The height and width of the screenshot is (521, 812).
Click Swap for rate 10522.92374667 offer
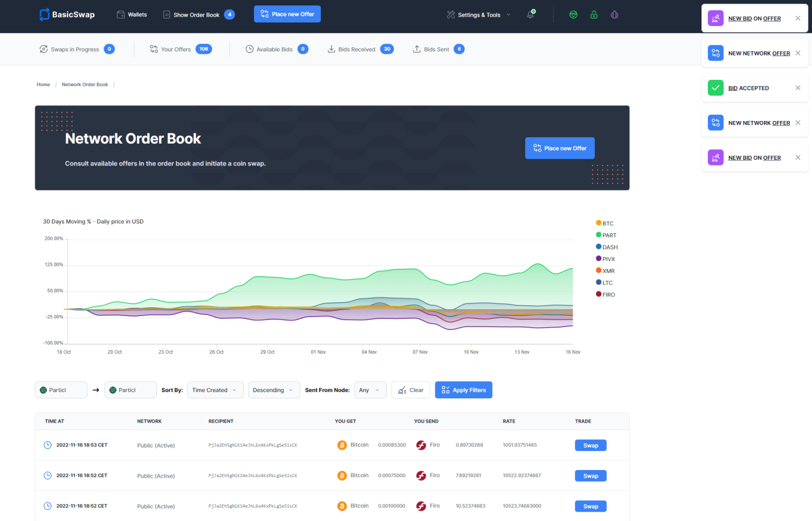point(590,476)
